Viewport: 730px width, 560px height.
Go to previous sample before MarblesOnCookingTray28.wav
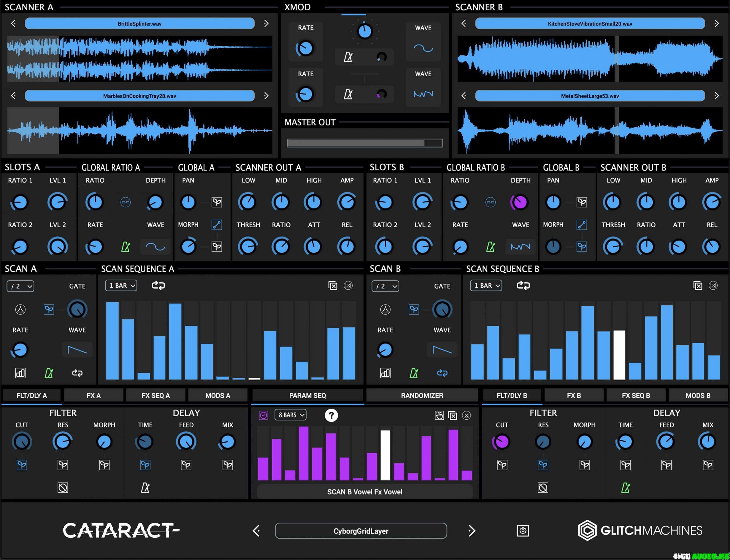[x=13, y=96]
